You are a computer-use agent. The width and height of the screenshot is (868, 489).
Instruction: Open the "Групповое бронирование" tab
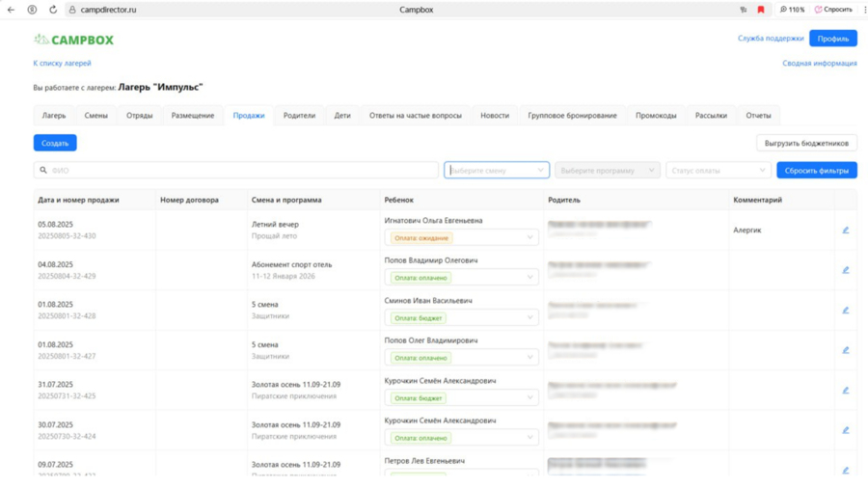[x=572, y=116]
